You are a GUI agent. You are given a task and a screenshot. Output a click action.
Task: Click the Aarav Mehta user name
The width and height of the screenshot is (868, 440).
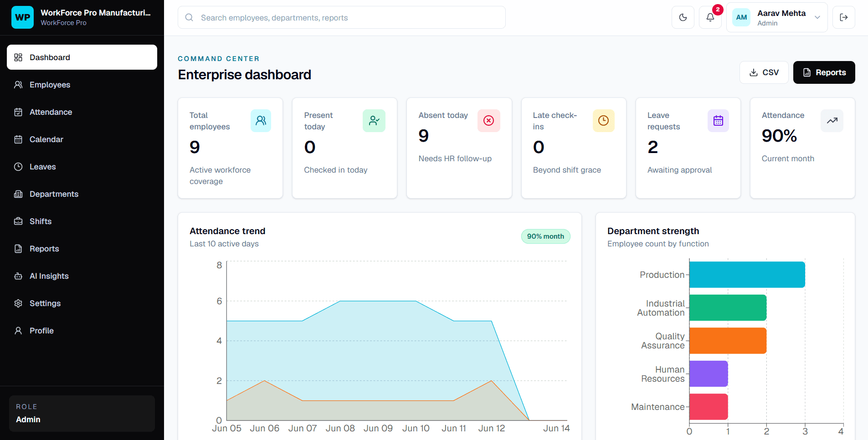click(x=781, y=13)
